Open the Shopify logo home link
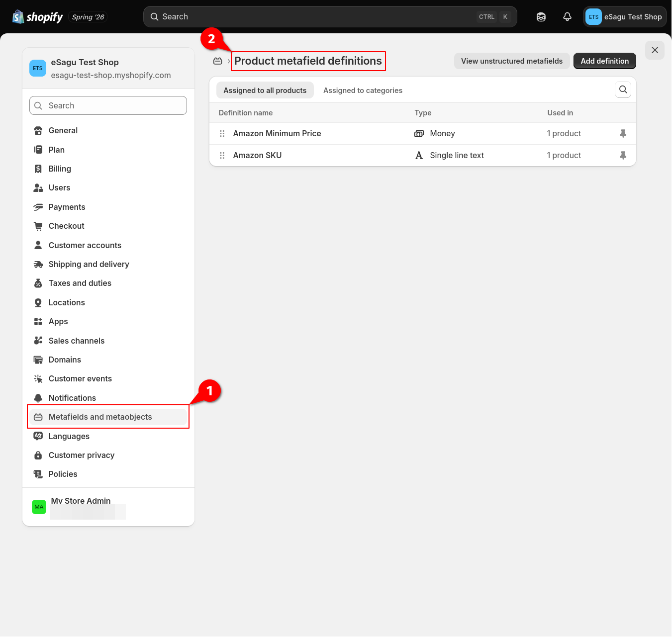 [x=38, y=17]
